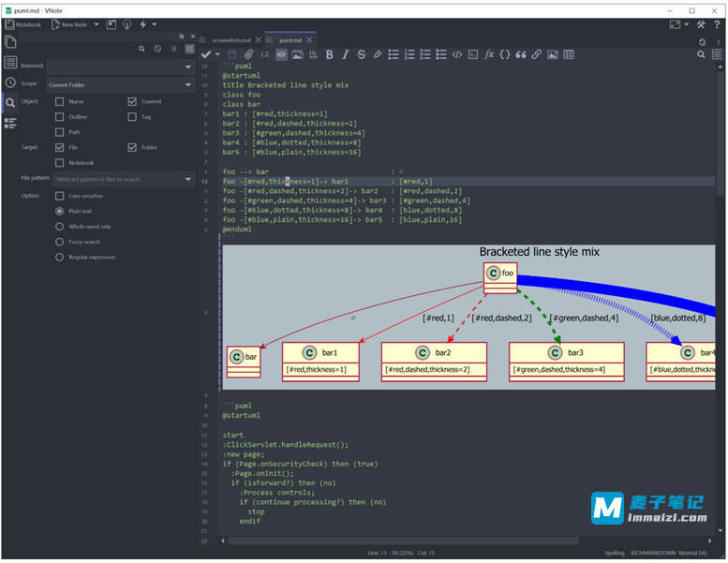Viewport: 728px width, 563px height.
Task: Select the Whole word only radio option
Action: [x=59, y=227]
